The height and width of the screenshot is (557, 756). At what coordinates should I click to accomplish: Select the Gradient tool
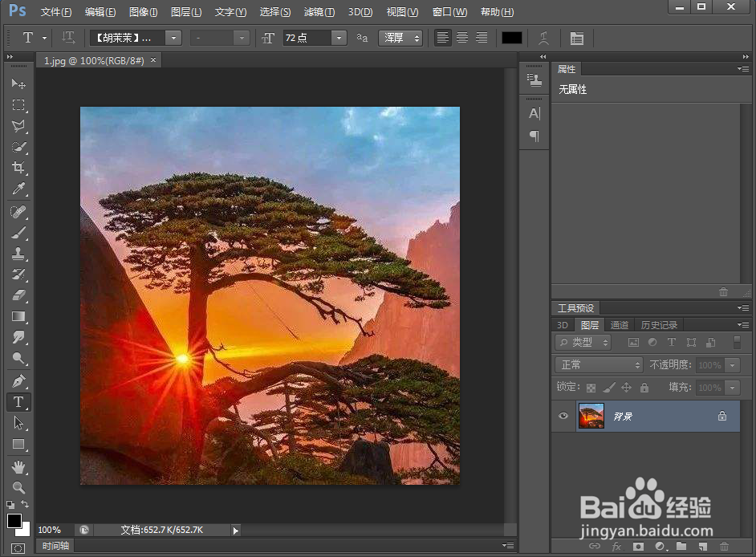(x=18, y=316)
